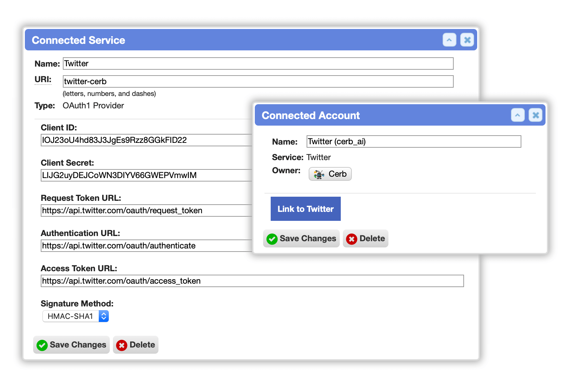Click the Signature Method label
The image size is (569, 392).
[77, 304]
